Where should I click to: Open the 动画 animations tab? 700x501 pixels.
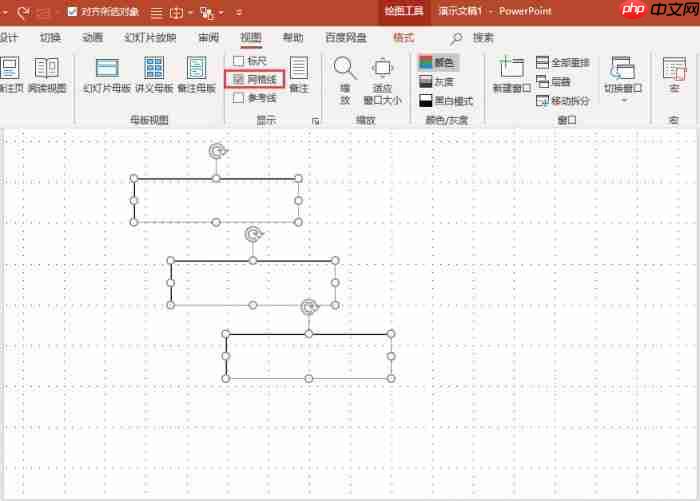pyautogui.click(x=92, y=38)
